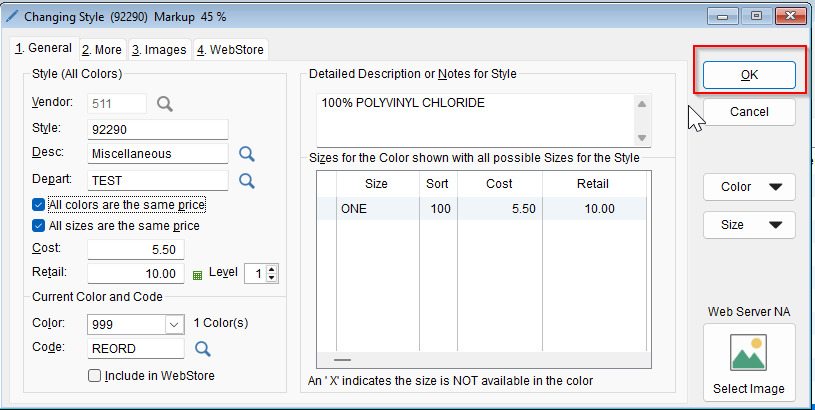
Task: Expand the Color 999 combo box
Action: [174, 324]
